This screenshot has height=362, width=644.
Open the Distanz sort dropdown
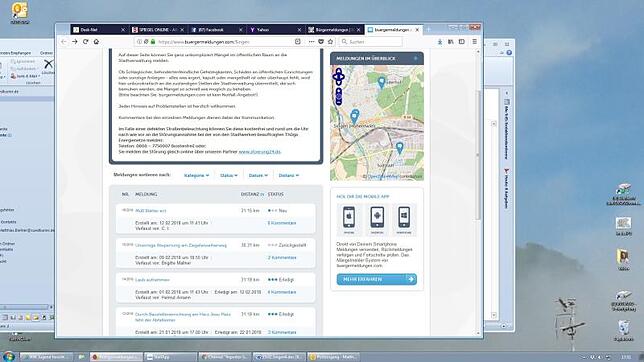tap(289, 175)
